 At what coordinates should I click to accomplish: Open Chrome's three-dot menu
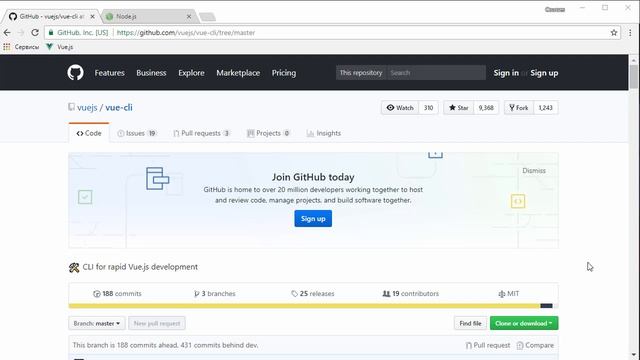pyautogui.click(x=630, y=33)
